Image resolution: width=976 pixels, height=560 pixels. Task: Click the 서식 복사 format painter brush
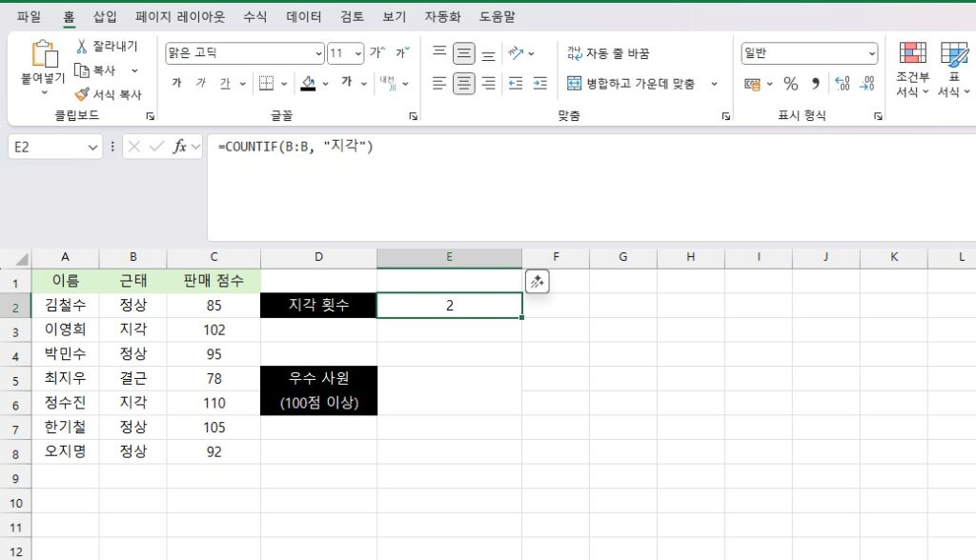pyautogui.click(x=82, y=94)
